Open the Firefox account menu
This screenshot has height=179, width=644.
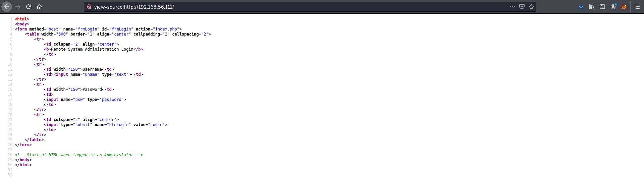tap(613, 7)
